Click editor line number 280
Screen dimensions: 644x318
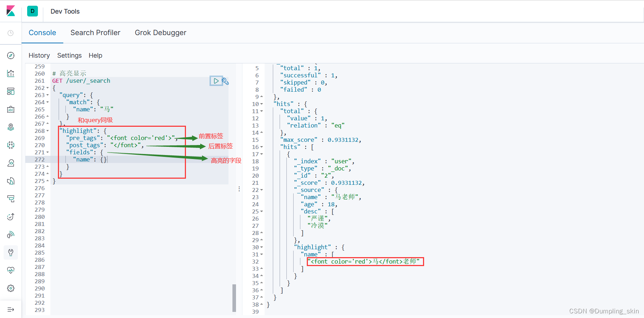point(40,217)
